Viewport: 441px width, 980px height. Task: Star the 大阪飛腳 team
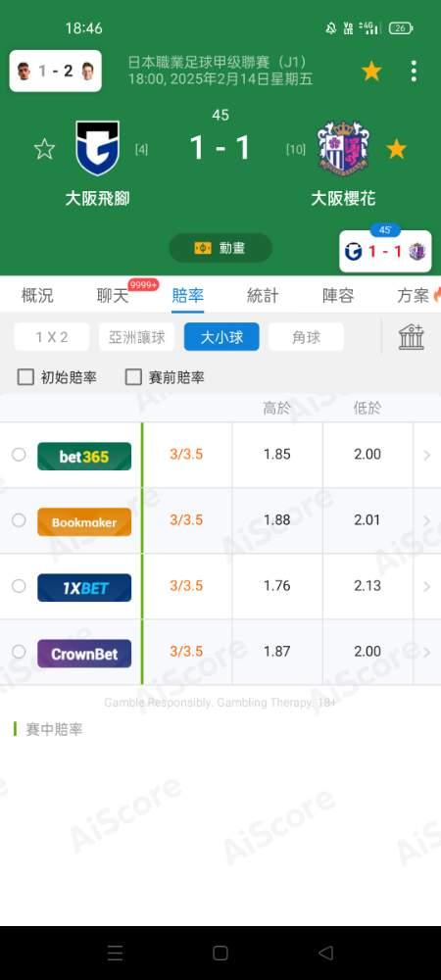44,149
